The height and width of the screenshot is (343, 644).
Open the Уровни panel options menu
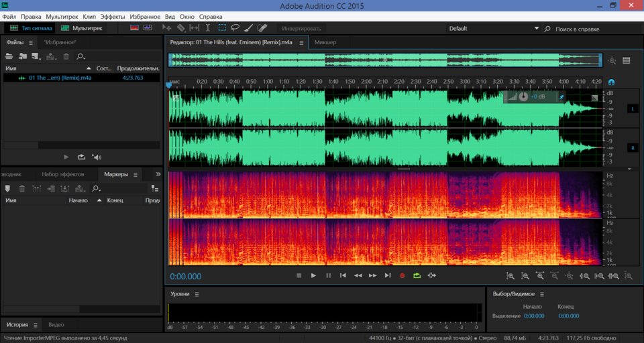click(x=197, y=294)
